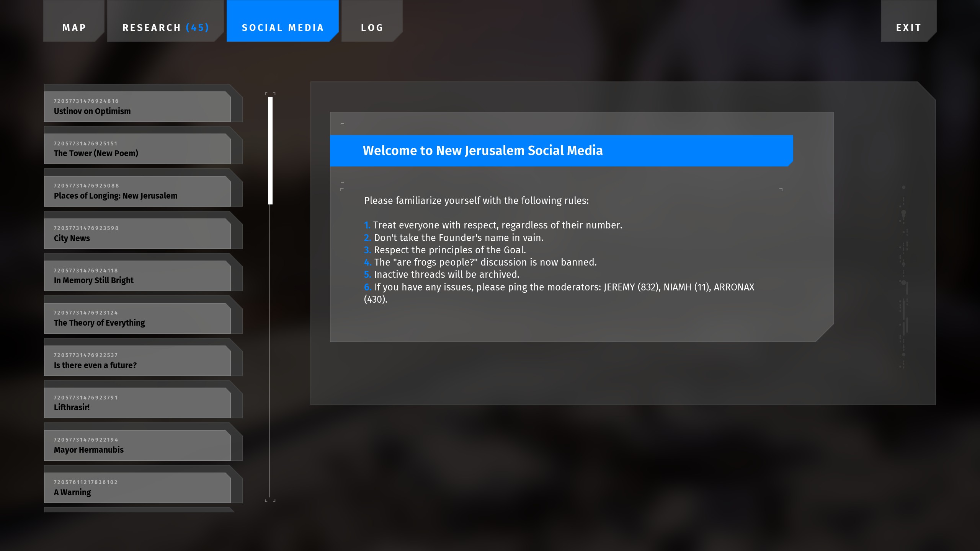Viewport: 980px width, 551px height.
Task: Open the 'Mayor Hermanubis' thread
Action: point(137,445)
